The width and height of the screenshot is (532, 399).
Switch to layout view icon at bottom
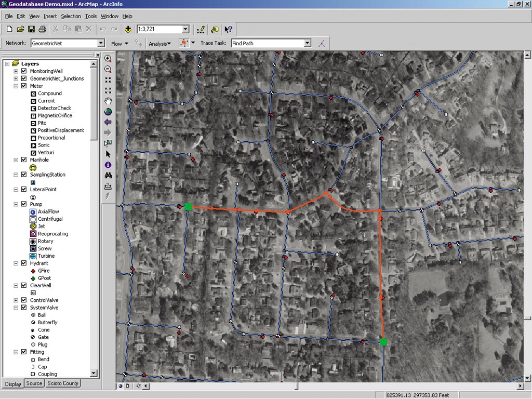(x=128, y=386)
